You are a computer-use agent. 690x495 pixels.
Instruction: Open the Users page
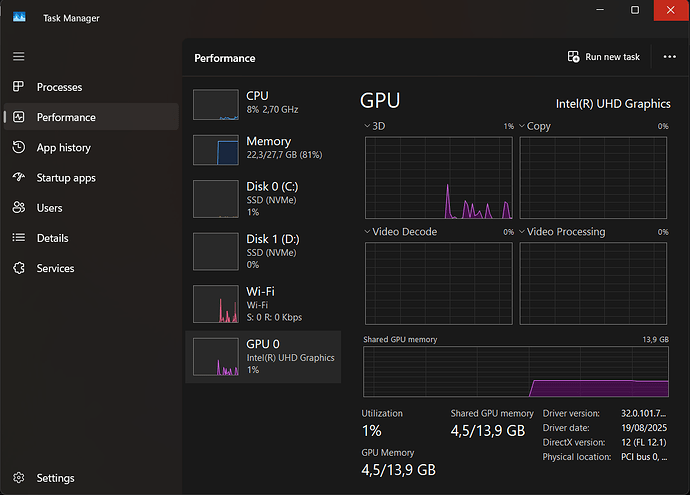coord(50,208)
